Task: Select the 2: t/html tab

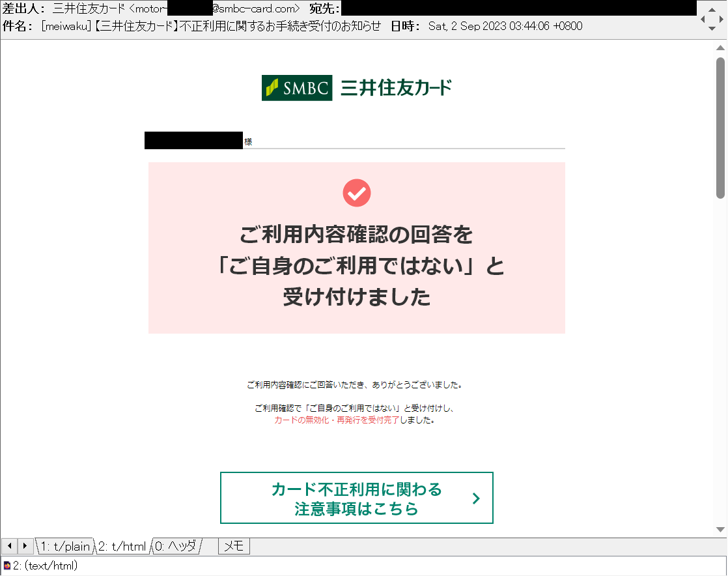Action: click(122, 546)
